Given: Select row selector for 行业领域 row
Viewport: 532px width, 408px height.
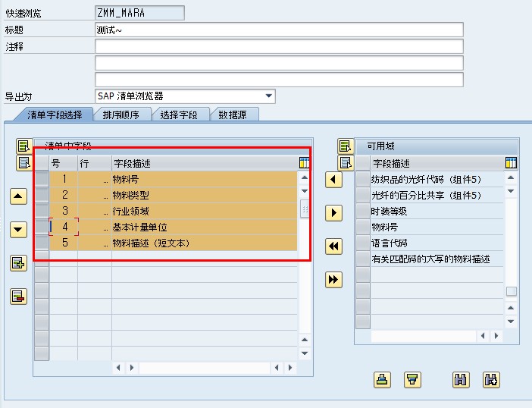Looking at the screenshot, I should coord(42,211).
